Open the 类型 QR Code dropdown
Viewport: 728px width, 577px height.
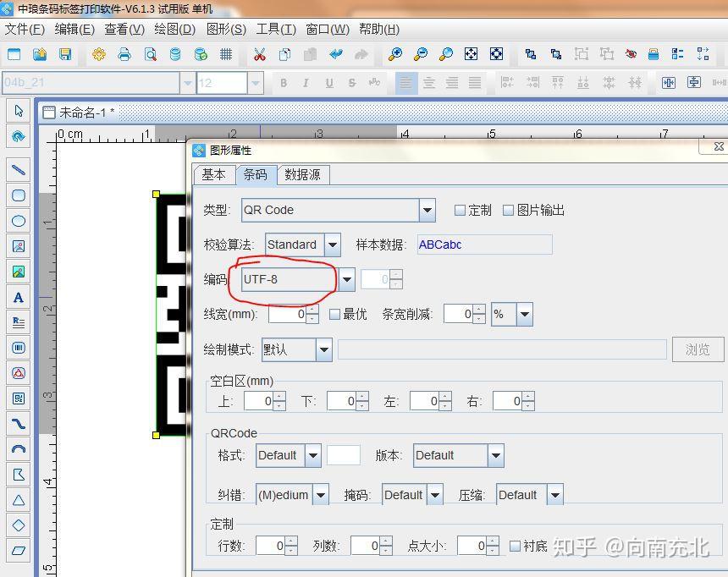(x=427, y=211)
